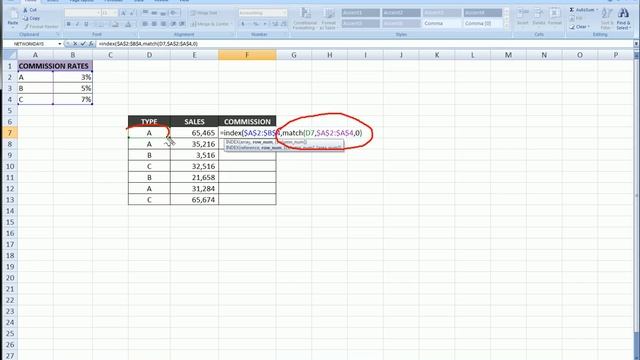Toggle Bold formatting

[x=69, y=24]
